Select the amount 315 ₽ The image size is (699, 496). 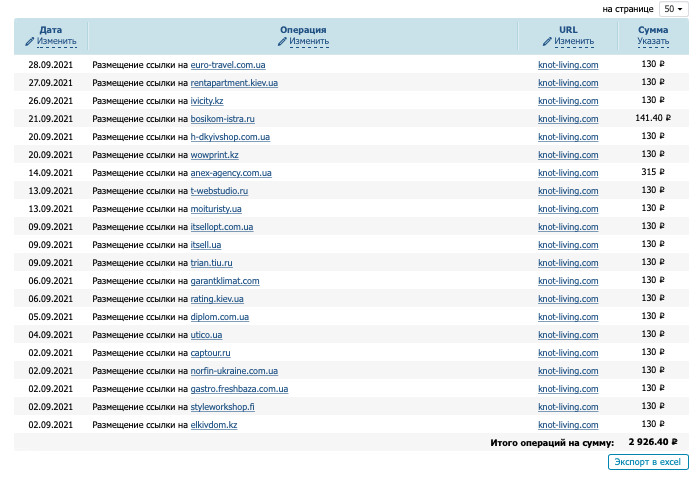[x=653, y=172]
